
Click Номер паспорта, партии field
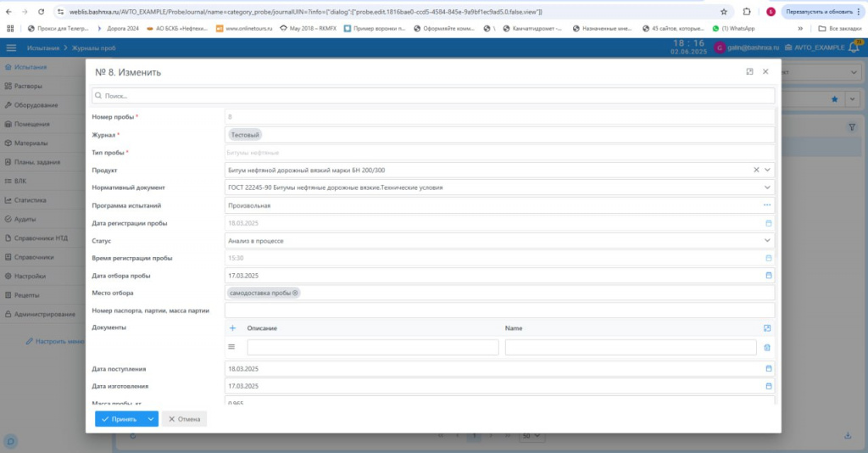pyautogui.click(x=499, y=310)
